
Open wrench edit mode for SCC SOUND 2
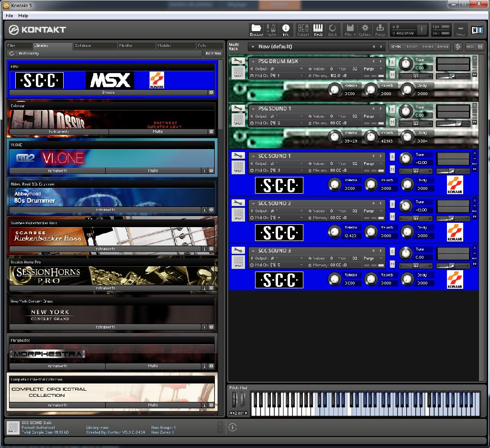[x=238, y=203]
